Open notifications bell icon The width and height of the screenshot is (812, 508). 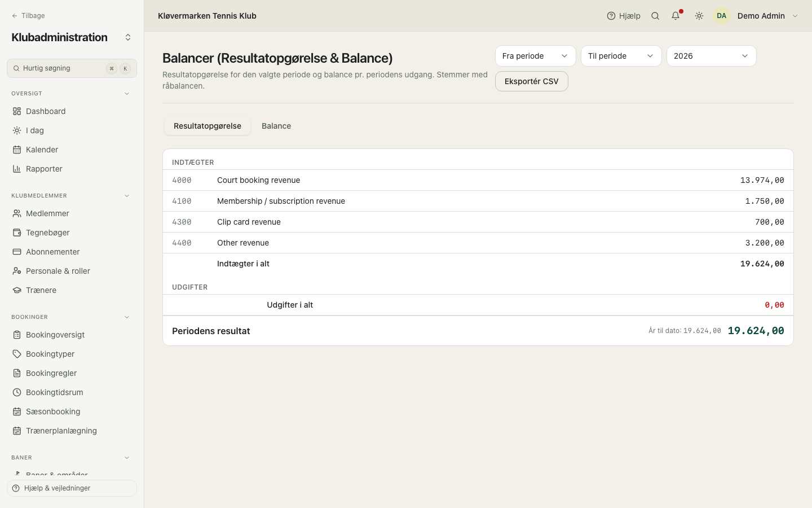pyautogui.click(x=676, y=16)
